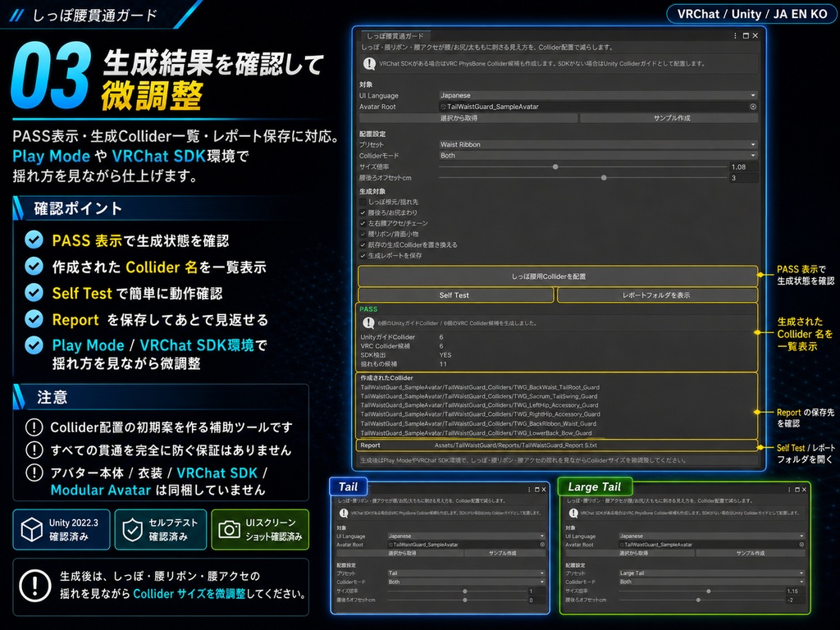Disable 既存の生成Colliderを置き換える checkbox
This screenshot has height=630, width=840.
363,244
